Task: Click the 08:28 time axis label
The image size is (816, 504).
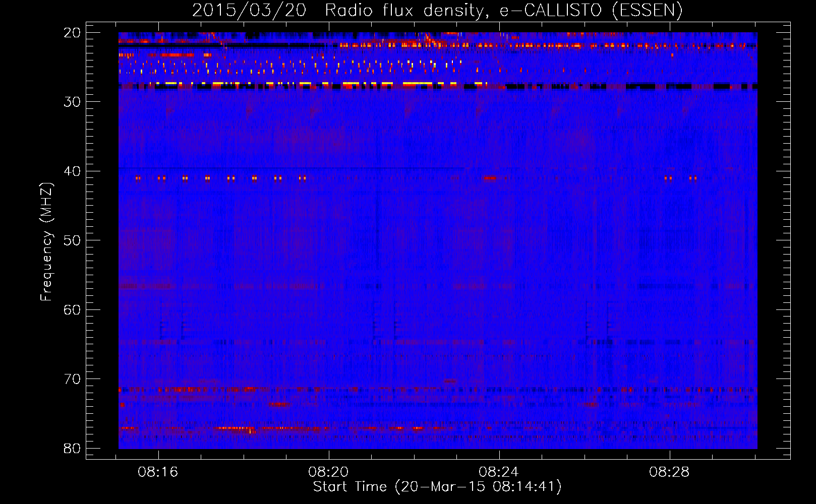Action: [670, 472]
